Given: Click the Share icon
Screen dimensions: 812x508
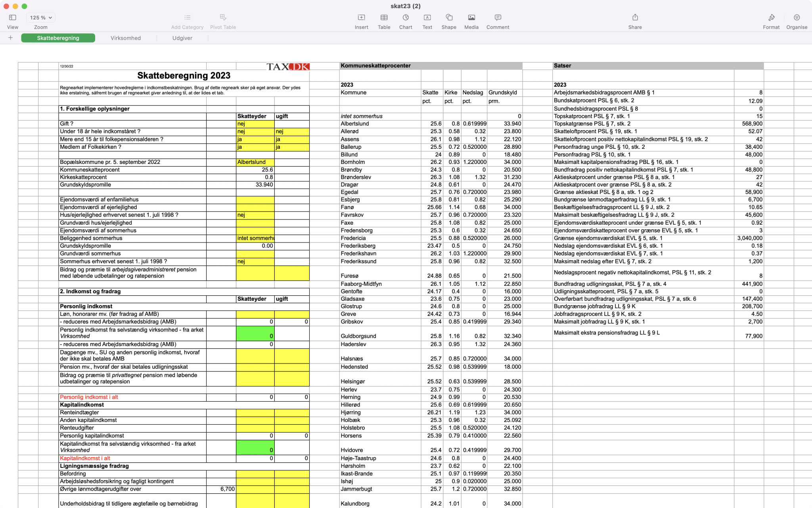Looking at the screenshot, I should point(635,17).
